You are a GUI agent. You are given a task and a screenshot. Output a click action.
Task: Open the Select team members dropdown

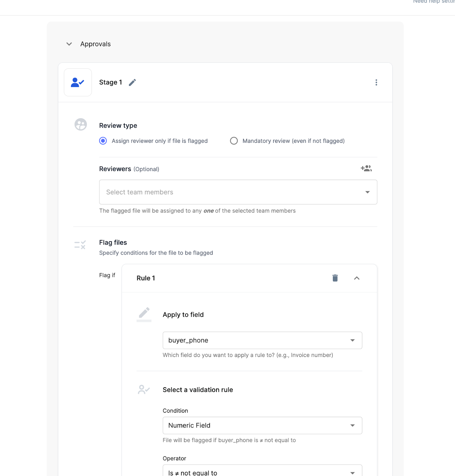tap(238, 192)
